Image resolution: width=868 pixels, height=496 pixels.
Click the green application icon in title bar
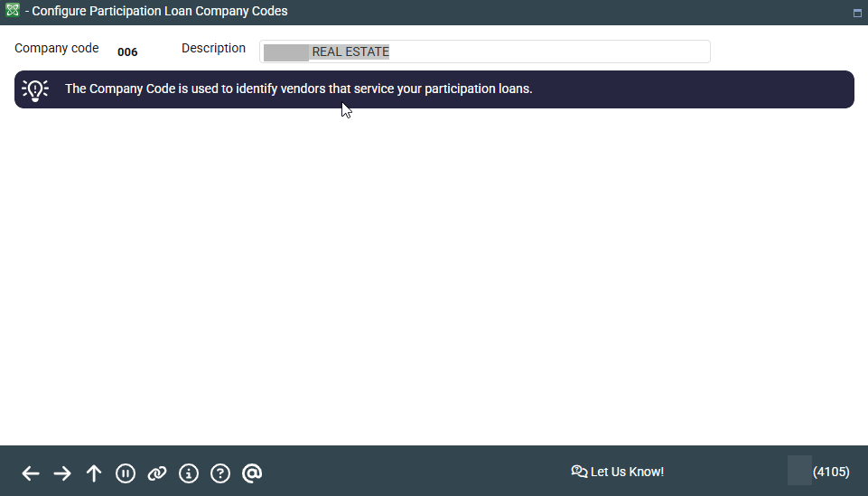click(x=13, y=12)
